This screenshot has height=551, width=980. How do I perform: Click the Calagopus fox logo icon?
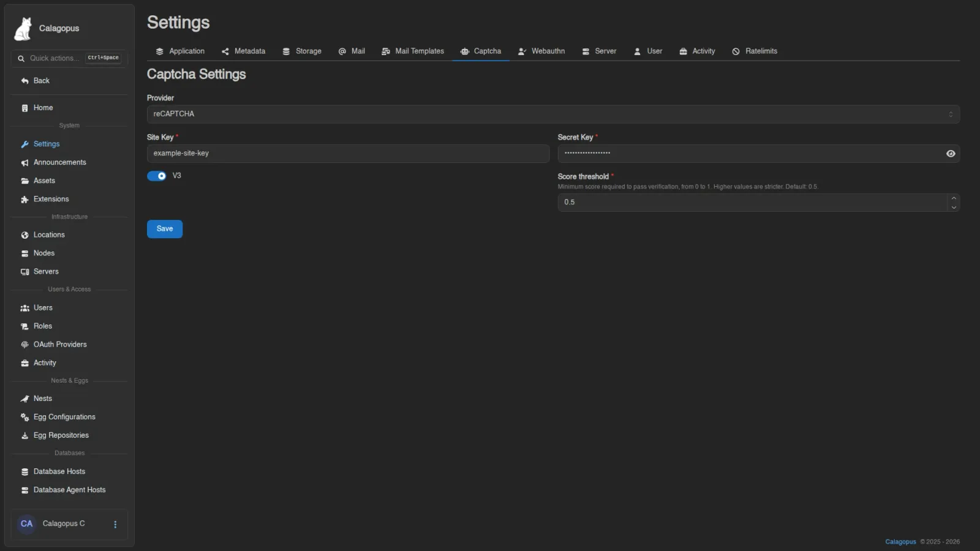click(x=23, y=29)
